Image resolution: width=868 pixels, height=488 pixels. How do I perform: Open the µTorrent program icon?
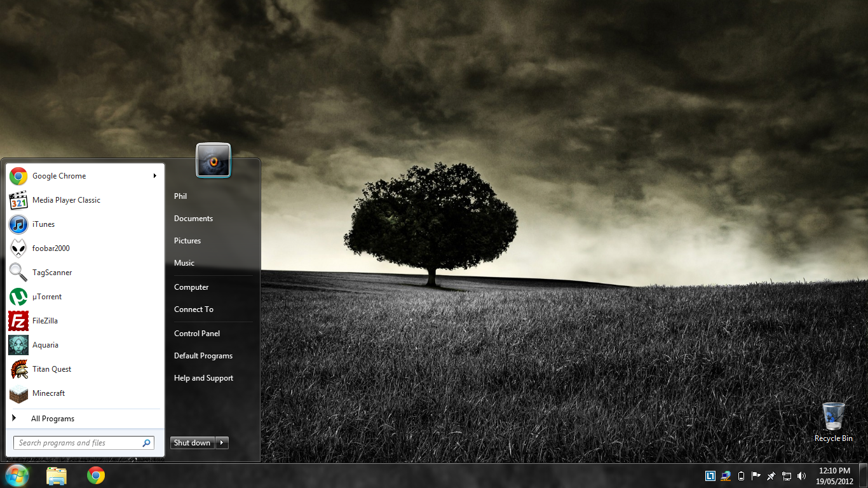click(18, 297)
